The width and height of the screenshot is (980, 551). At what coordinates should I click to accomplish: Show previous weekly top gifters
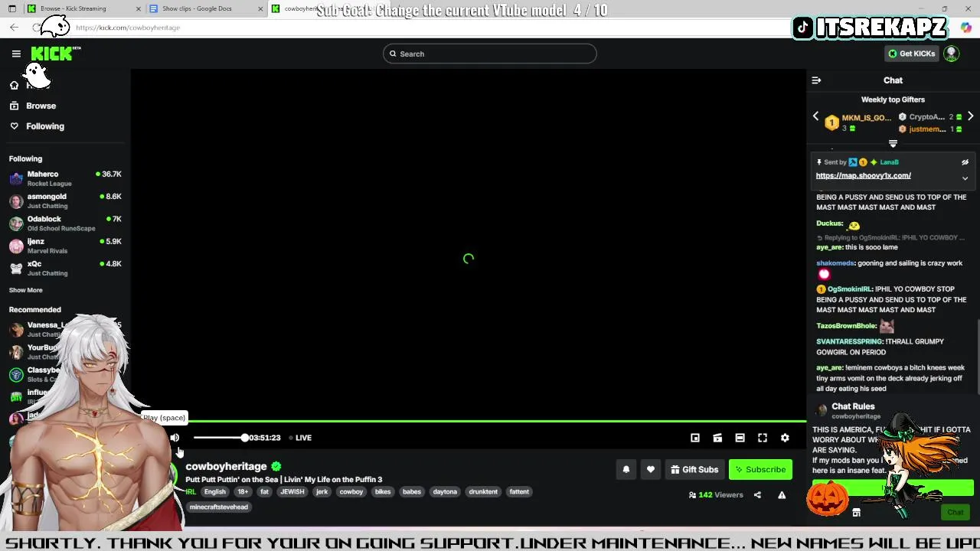click(x=815, y=117)
